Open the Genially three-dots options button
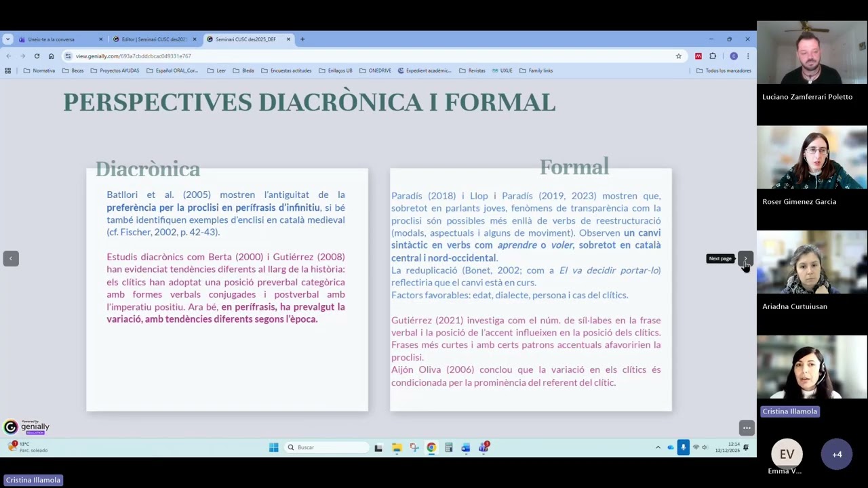Screen dimensions: 868x488 pyautogui.click(x=746, y=428)
